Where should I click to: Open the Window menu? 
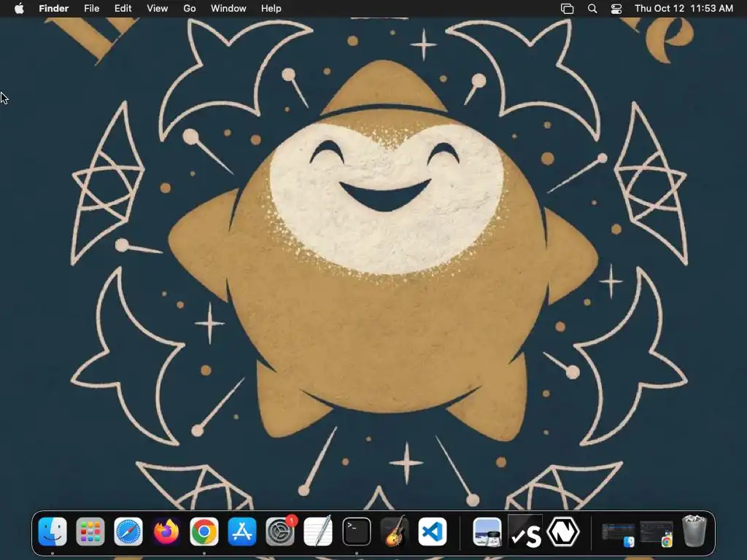[x=228, y=9]
